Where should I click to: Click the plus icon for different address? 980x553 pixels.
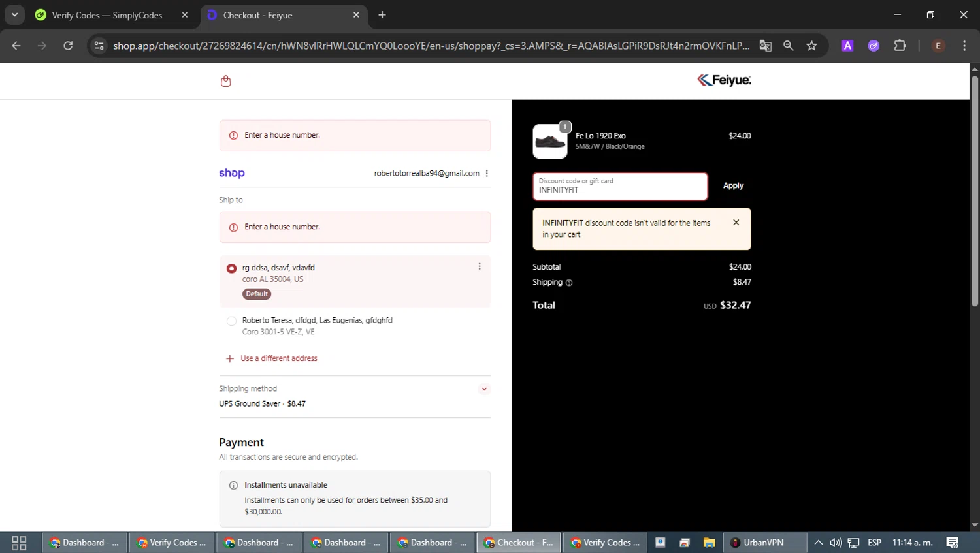click(x=230, y=358)
